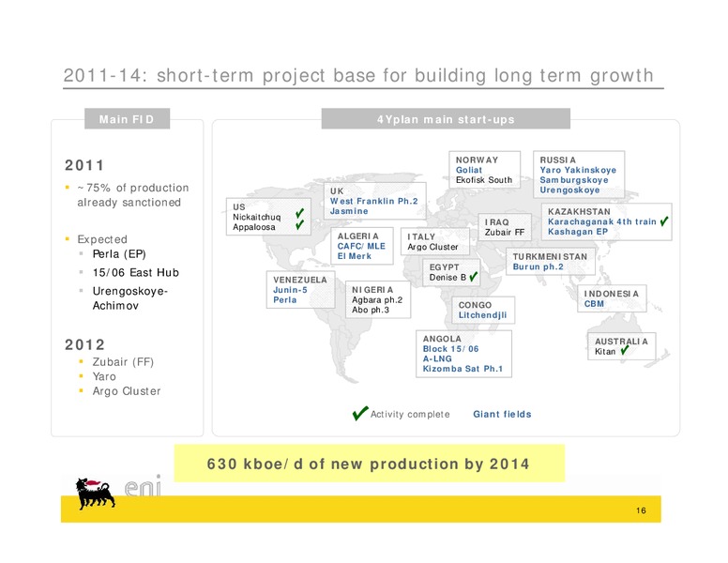Viewport: 728px width, 563px height.
Task: Click the NORWAY country label
Action: 477,160
